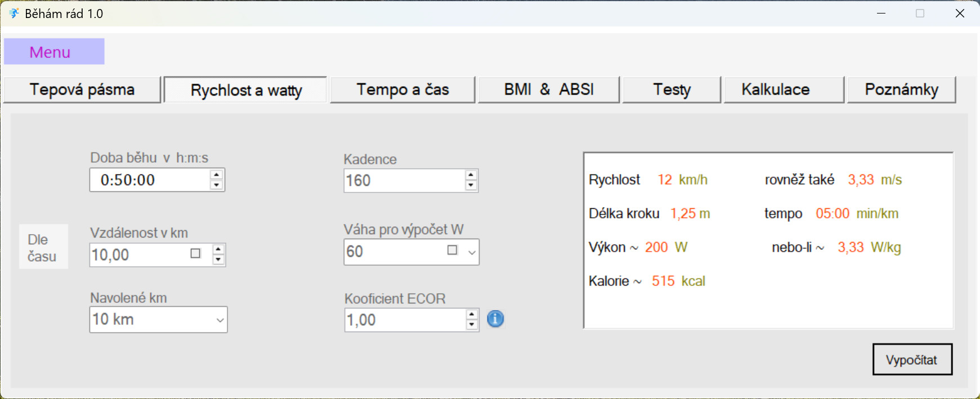Image resolution: width=980 pixels, height=399 pixels.
Task: Expand the Navolené km dropdown
Action: 220,320
